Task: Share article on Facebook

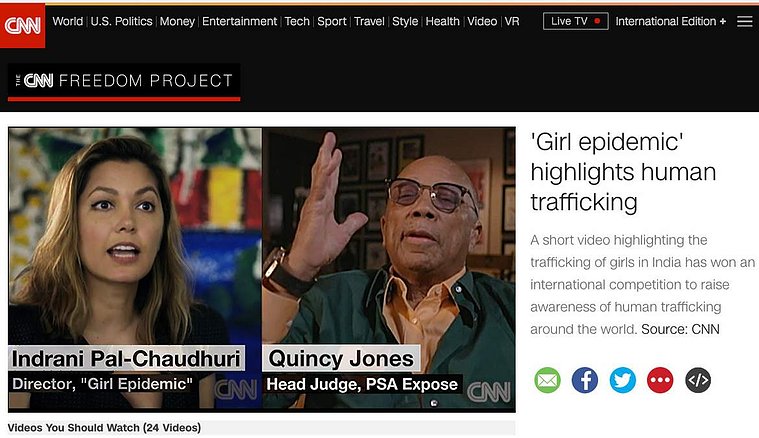Action: tap(585, 380)
